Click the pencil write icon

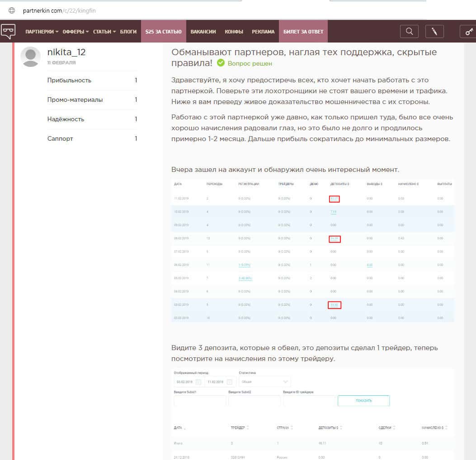tap(434, 31)
